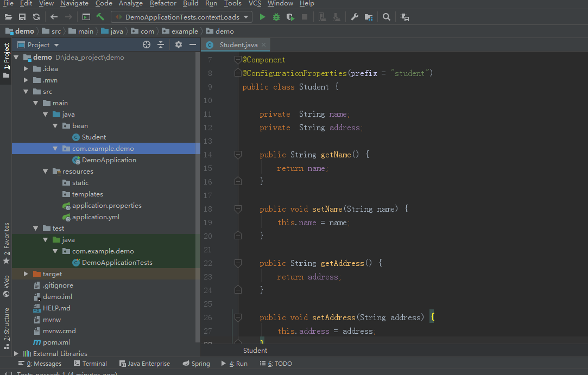Navigate back with the left arrow icon
The height and width of the screenshot is (375, 588).
54,17
